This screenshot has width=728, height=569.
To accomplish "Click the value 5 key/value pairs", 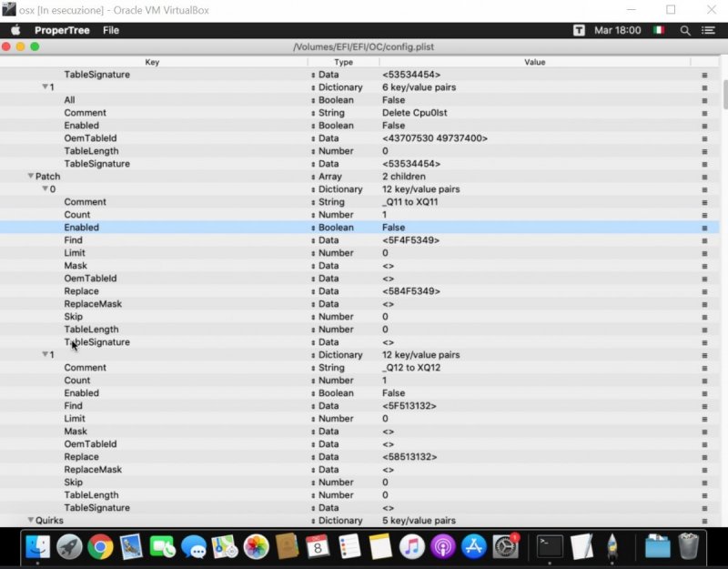I will click(x=419, y=521).
